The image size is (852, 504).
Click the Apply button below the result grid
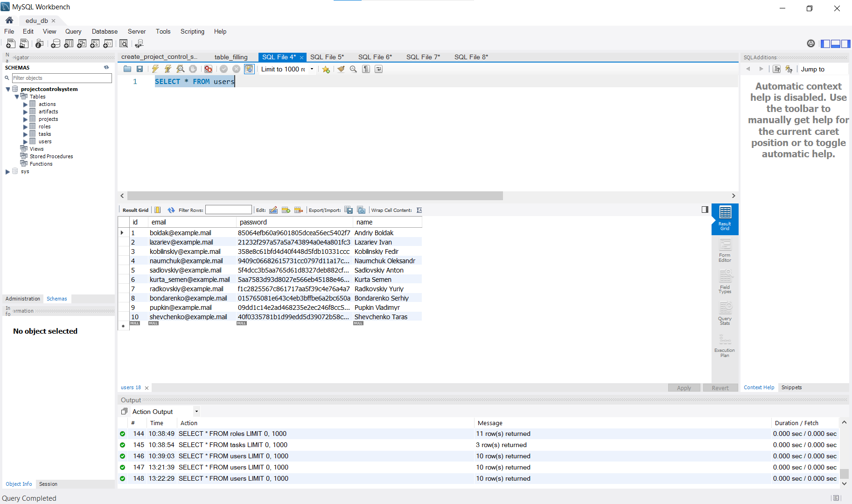click(684, 387)
